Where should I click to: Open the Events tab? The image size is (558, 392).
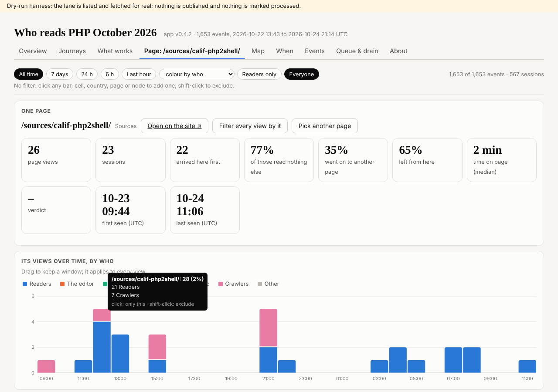point(315,51)
